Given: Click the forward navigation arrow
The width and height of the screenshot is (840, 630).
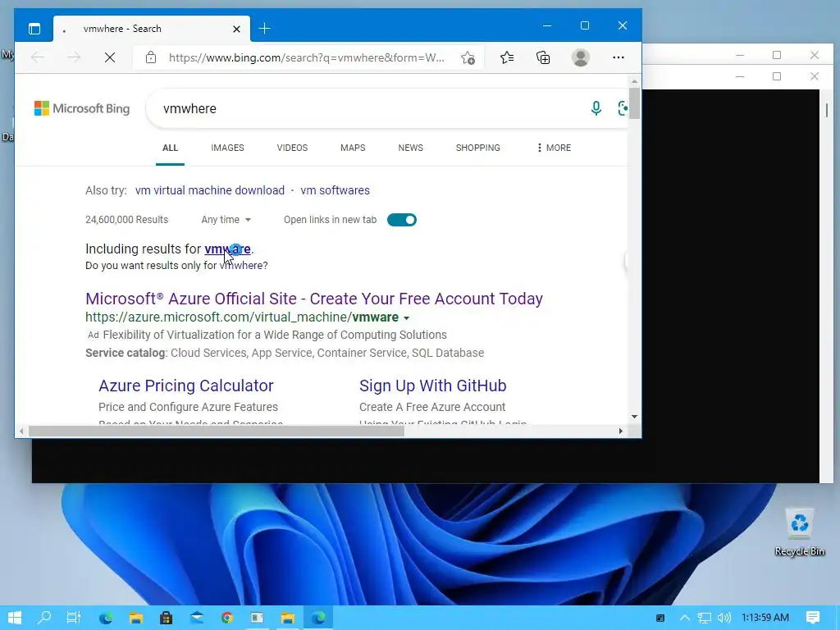Looking at the screenshot, I should [x=74, y=57].
